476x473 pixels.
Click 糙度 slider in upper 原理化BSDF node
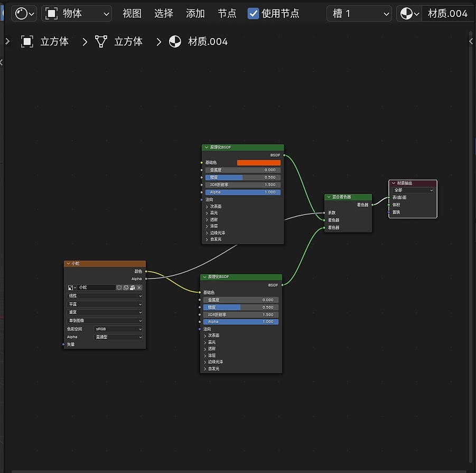[x=243, y=177]
